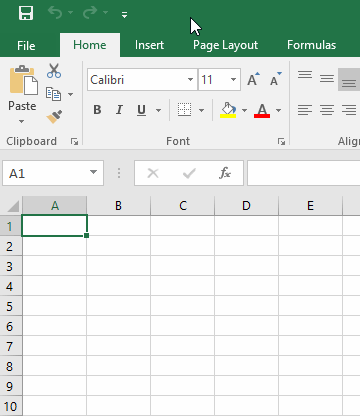Toggle Bold formatting
The image size is (360, 416).
(x=97, y=110)
